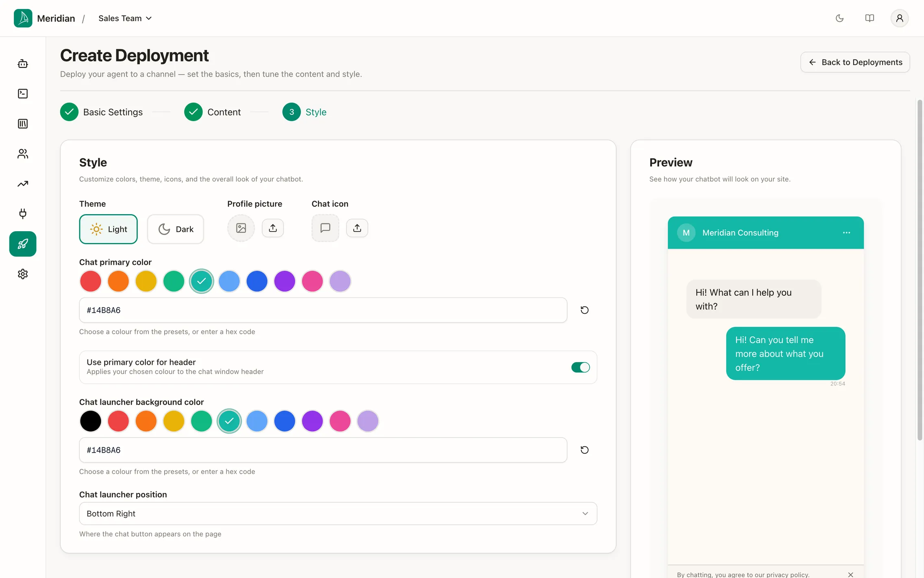Open the Chat launcher position dropdown
The width and height of the screenshot is (924, 578).
[338, 514]
